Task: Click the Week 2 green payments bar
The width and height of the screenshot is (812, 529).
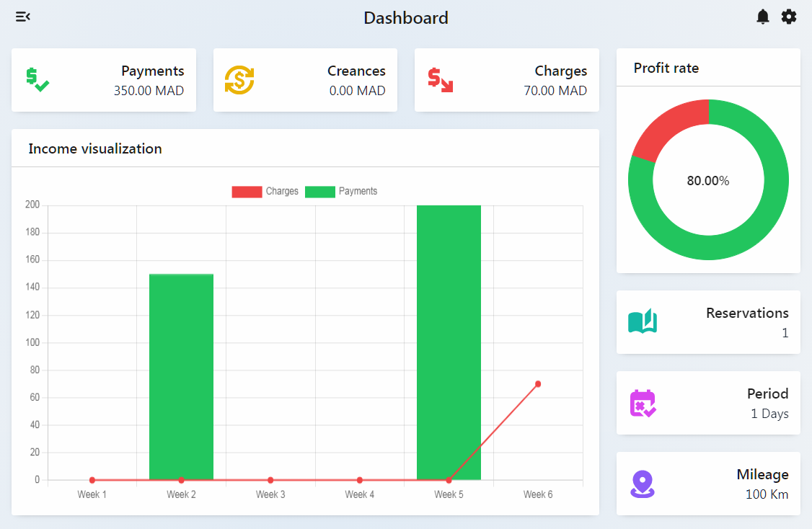Action: coord(181,375)
